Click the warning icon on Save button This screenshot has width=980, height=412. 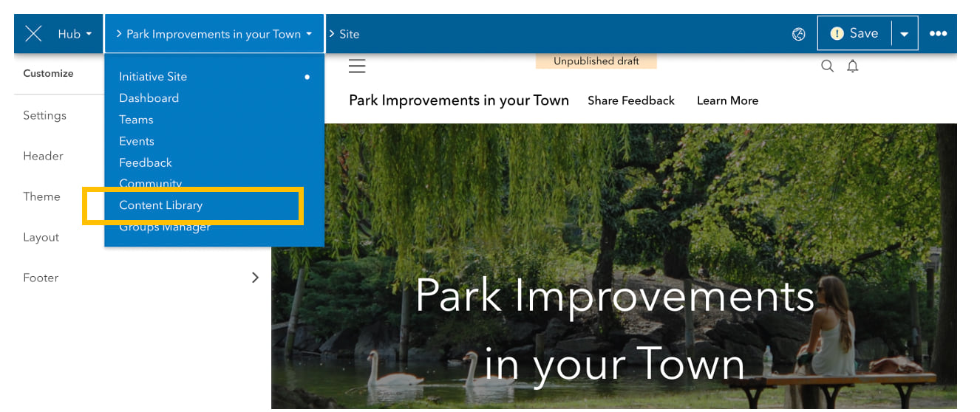(x=837, y=34)
